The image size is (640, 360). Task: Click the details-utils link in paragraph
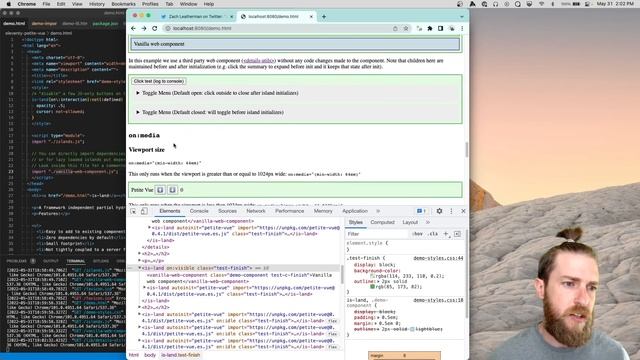click(259, 61)
